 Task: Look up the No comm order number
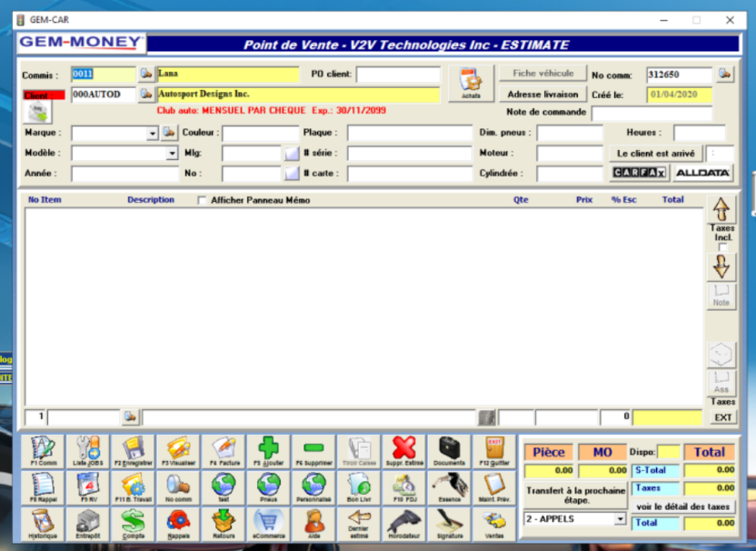(725, 74)
